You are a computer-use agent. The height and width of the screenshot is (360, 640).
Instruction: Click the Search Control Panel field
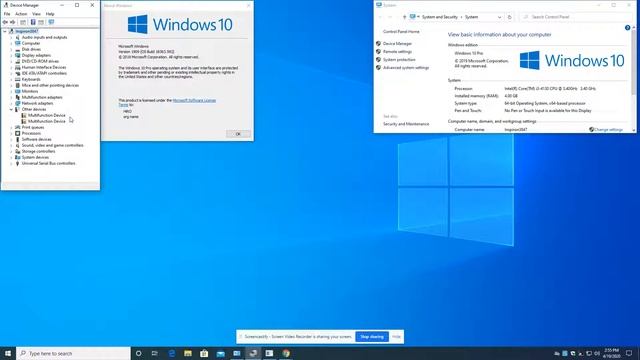click(576, 17)
